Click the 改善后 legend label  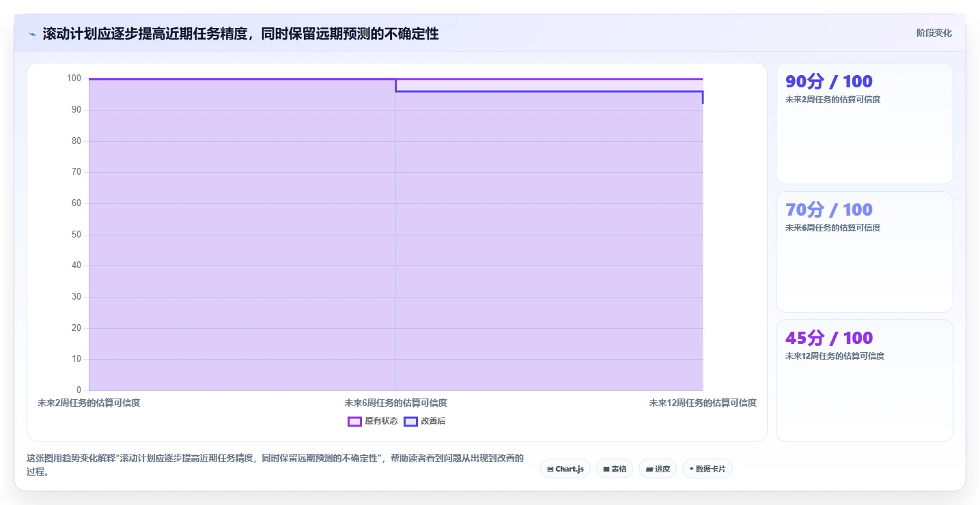(433, 421)
